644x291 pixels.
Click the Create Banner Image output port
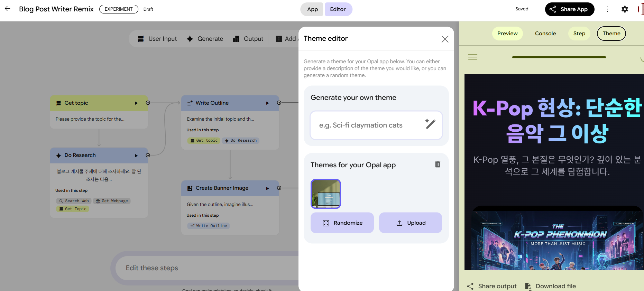click(x=279, y=188)
